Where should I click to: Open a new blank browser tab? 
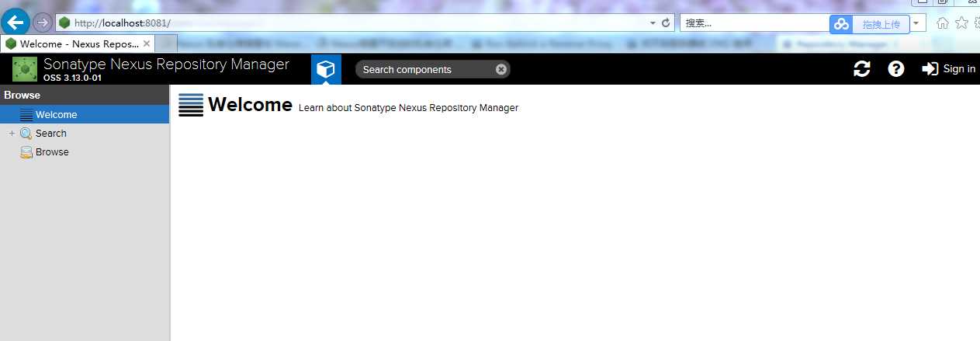[166, 43]
